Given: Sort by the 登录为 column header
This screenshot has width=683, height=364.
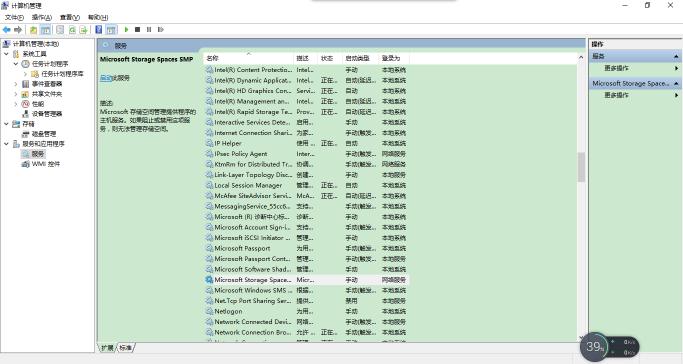Looking at the screenshot, I should click(x=394, y=58).
